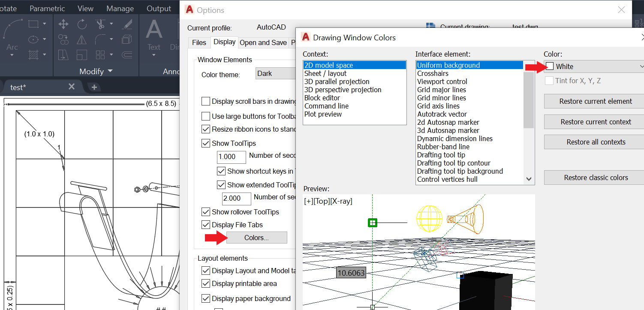644x310 pixels.
Task: Select Crosshairs in Interface element list
Action: pos(433,73)
